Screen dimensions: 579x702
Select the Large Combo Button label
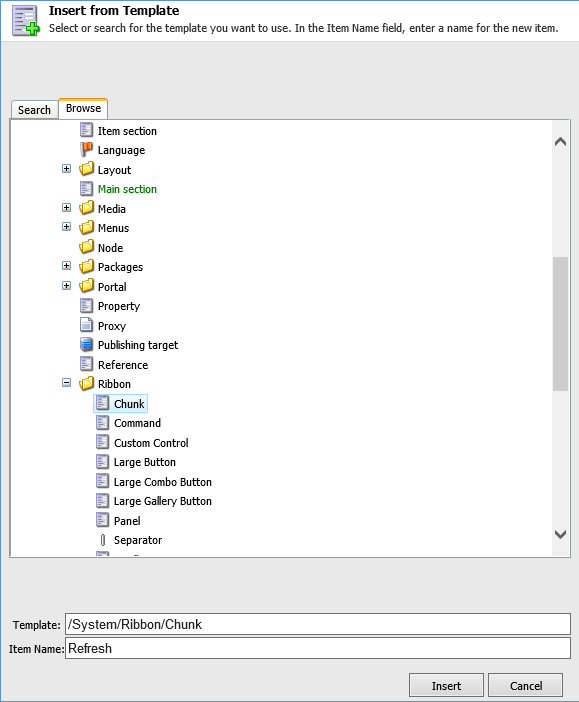point(163,482)
